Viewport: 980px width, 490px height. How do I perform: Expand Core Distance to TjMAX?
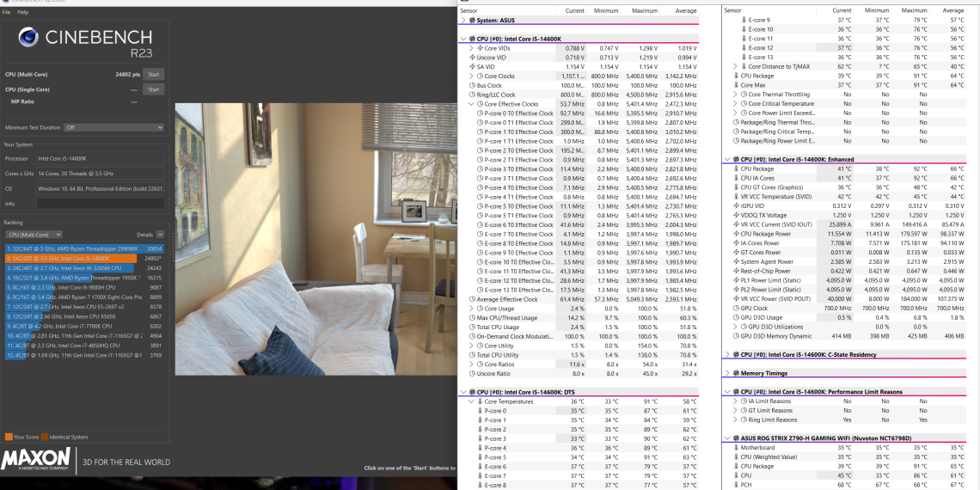tap(736, 67)
